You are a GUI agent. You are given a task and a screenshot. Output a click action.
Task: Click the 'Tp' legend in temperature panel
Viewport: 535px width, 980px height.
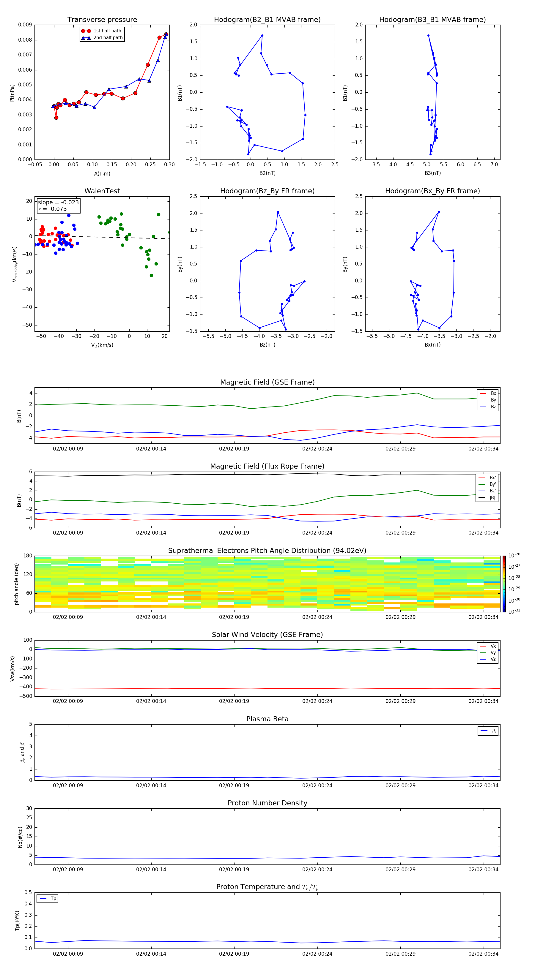pos(48,899)
